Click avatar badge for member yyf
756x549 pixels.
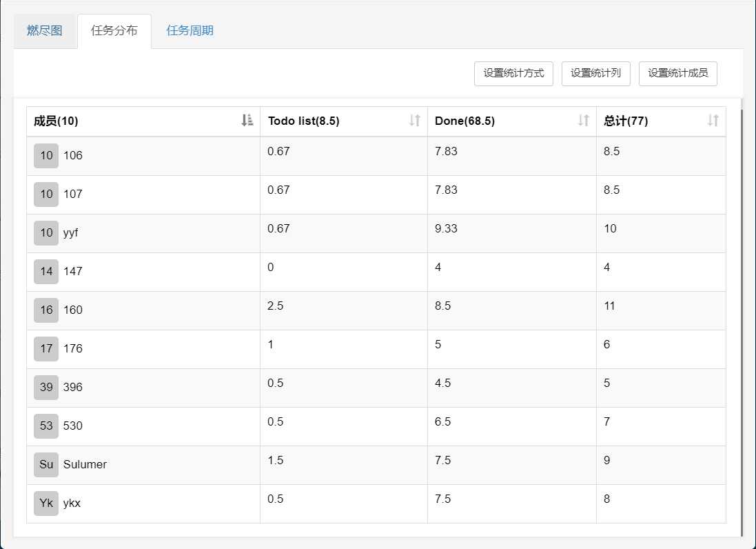(46, 233)
